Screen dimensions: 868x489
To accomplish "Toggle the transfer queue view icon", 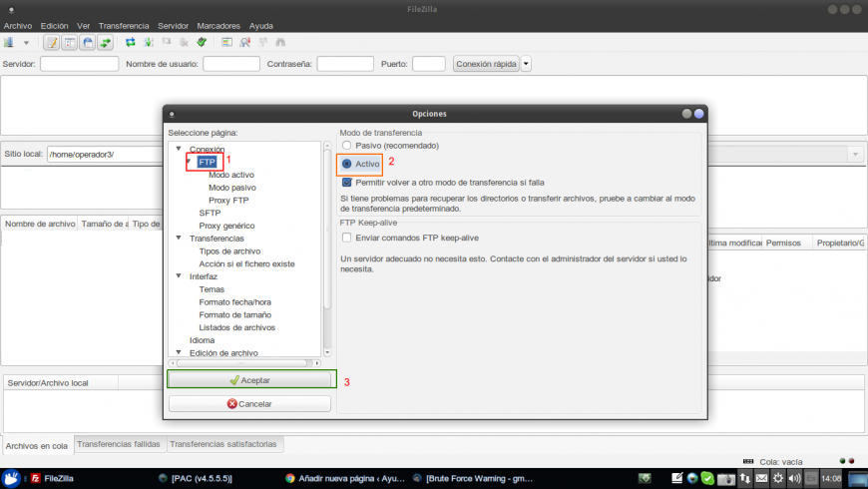I will click(106, 43).
